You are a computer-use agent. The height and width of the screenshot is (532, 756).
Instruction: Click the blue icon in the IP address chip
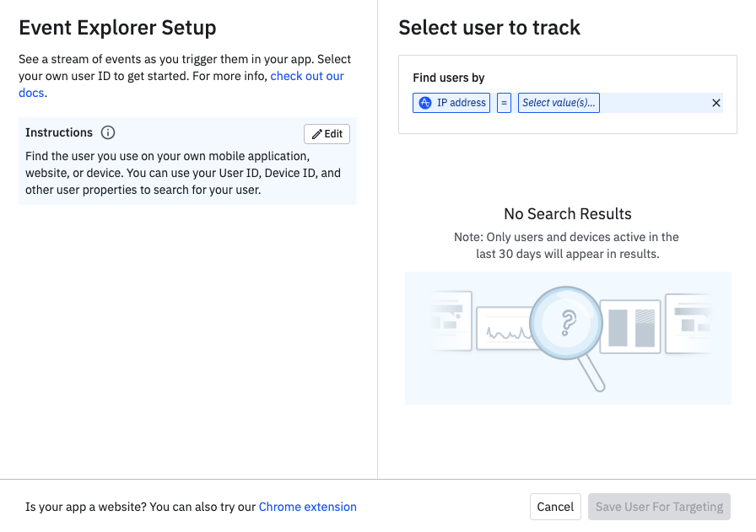425,103
